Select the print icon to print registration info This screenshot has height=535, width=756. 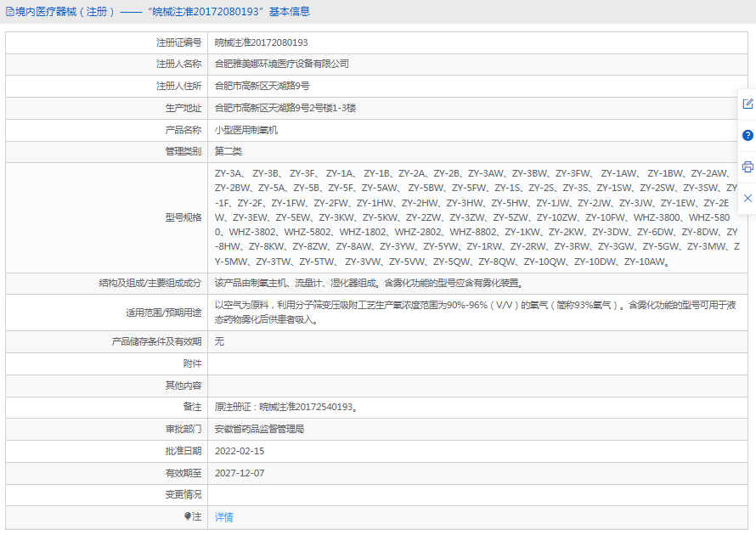[x=748, y=166]
